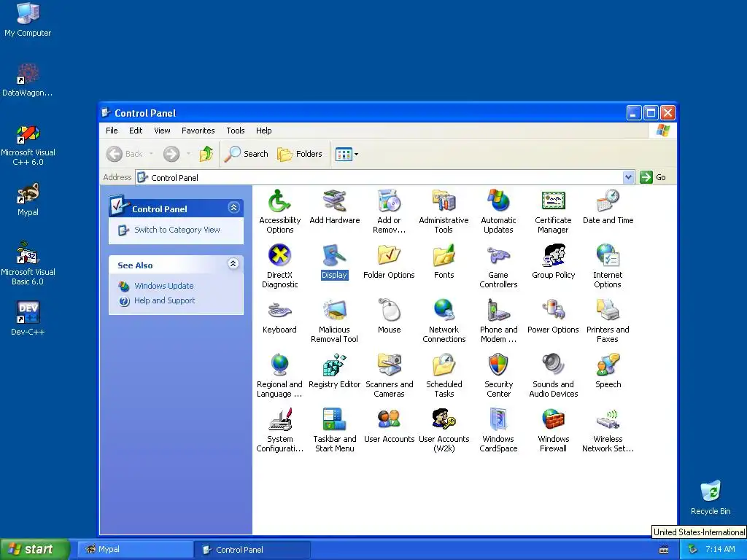Open the Edit menu
This screenshot has height=560, width=747.
point(136,131)
